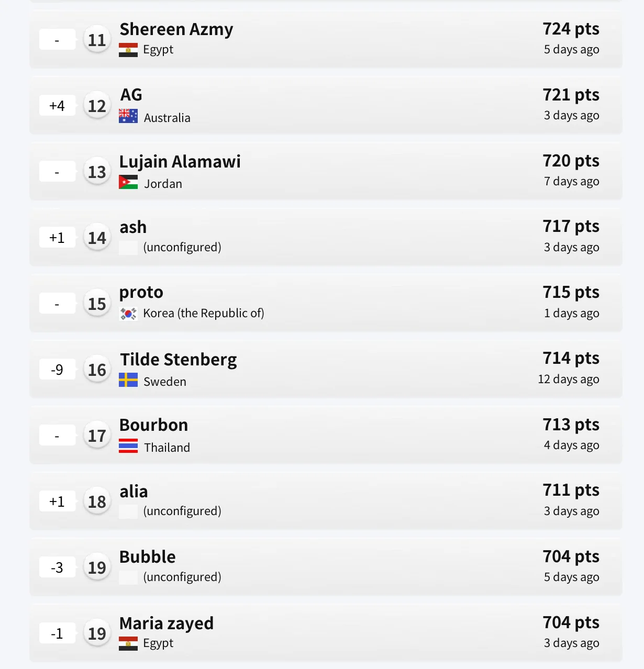Click the Egypt flag beside Shereen Azmy
644x669 pixels.
(128, 50)
